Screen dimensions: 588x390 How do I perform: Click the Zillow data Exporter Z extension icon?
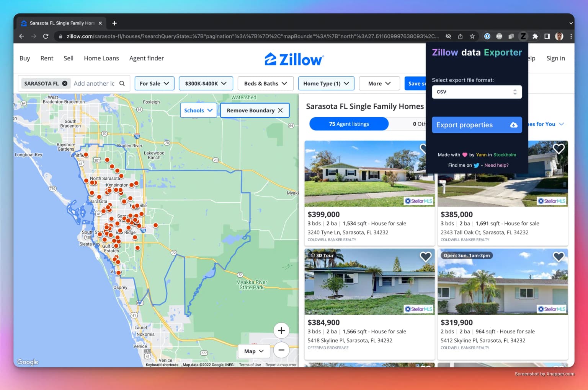click(523, 36)
